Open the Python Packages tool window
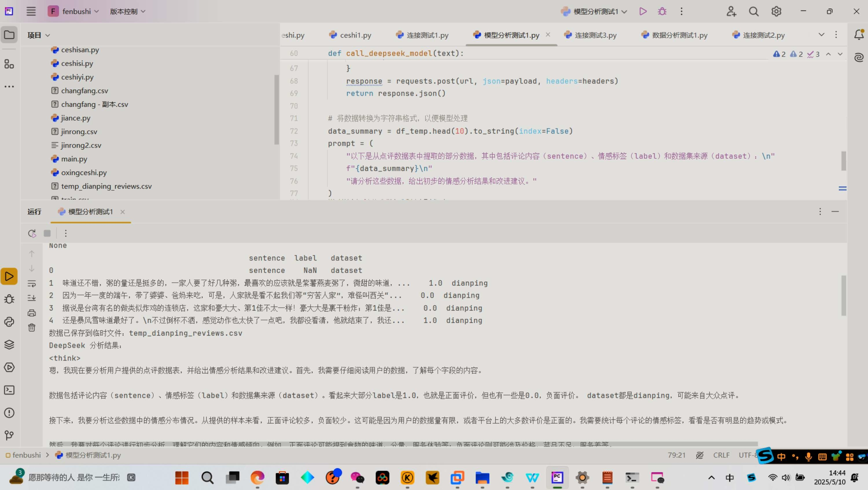This screenshot has width=868, height=490. [9, 345]
